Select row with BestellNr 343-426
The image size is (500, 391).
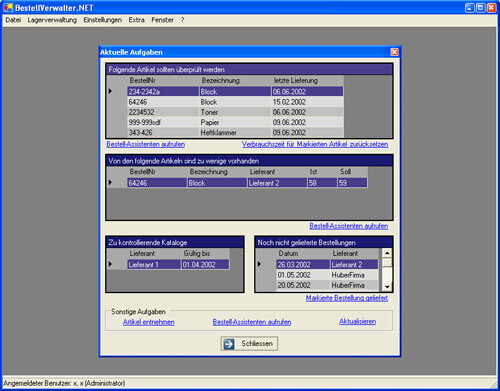[x=235, y=132]
